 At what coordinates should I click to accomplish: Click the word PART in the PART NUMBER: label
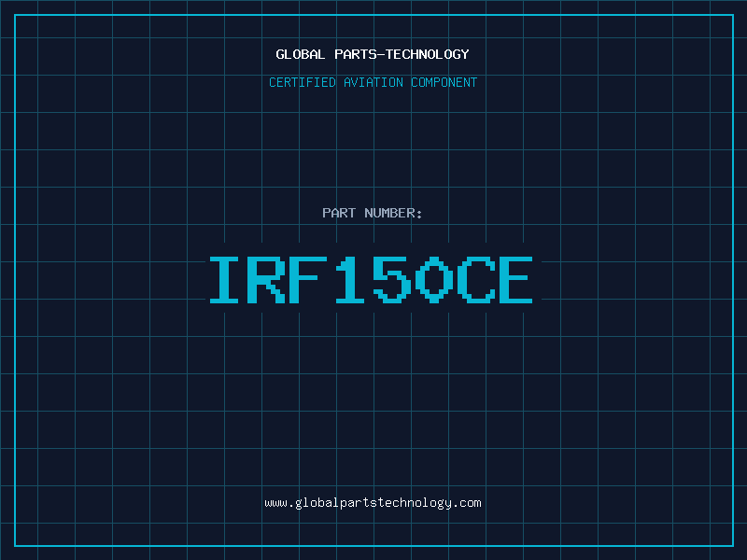click(339, 213)
